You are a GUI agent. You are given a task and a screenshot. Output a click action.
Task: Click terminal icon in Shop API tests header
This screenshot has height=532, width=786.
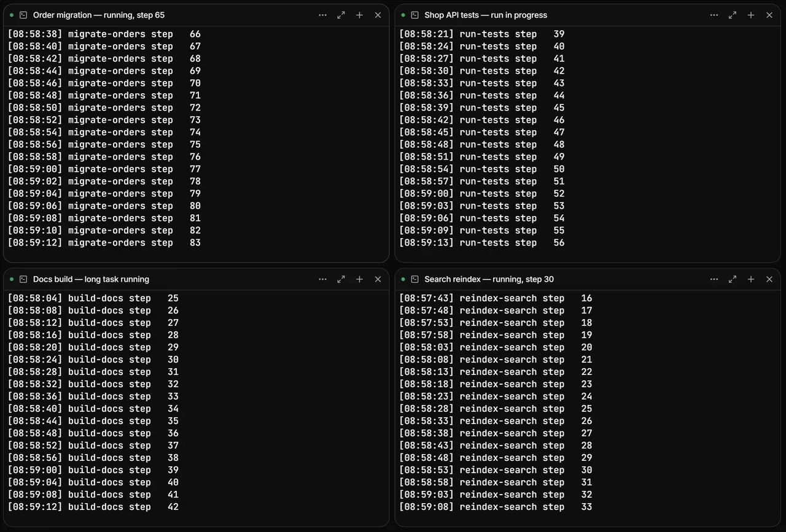[414, 15]
